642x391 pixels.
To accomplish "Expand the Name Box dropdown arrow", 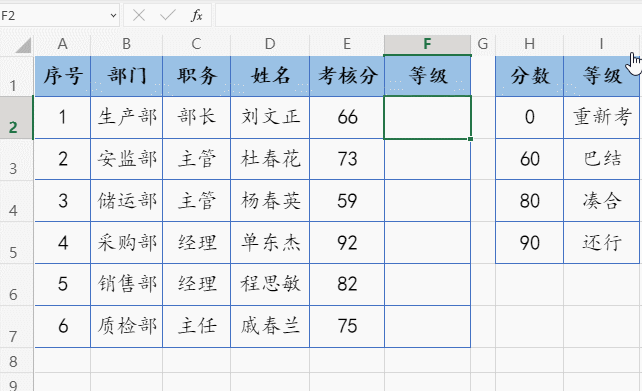I will click(113, 16).
